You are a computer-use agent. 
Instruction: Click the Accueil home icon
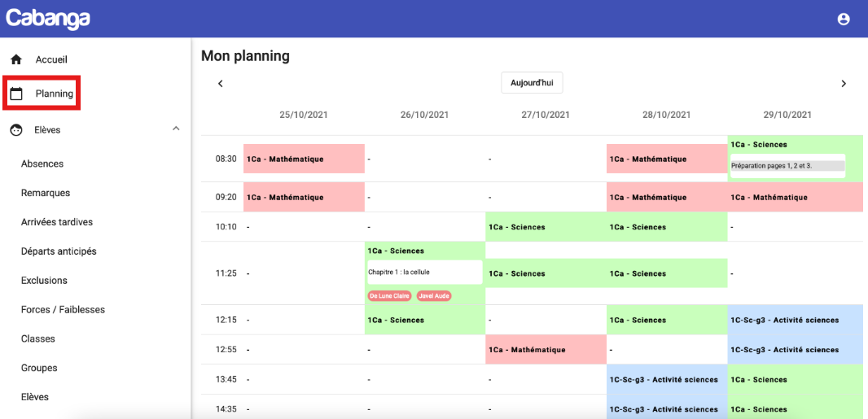pyautogui.click(x=16, y=59)
